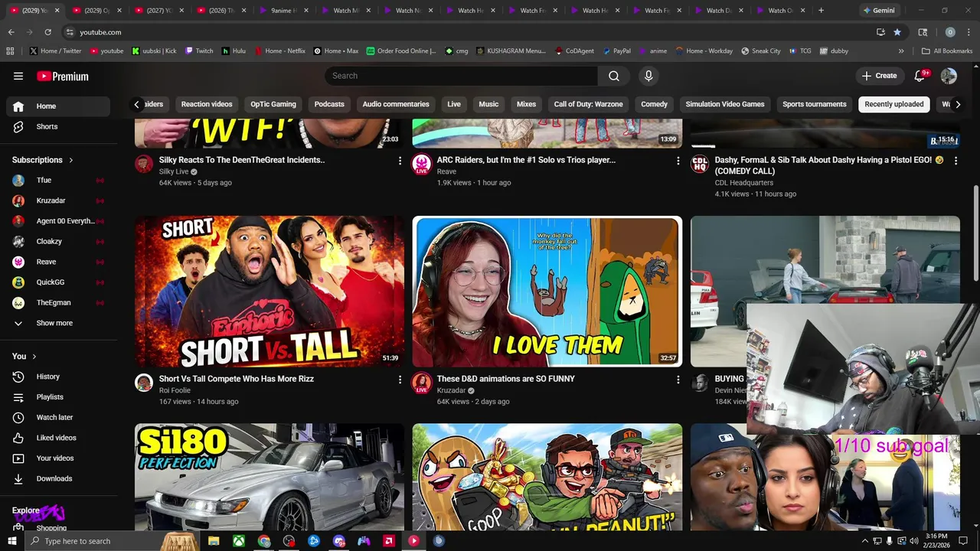Open new browser tab
Viewport: 980px width, 551px height.
click(x=821, y=11)
